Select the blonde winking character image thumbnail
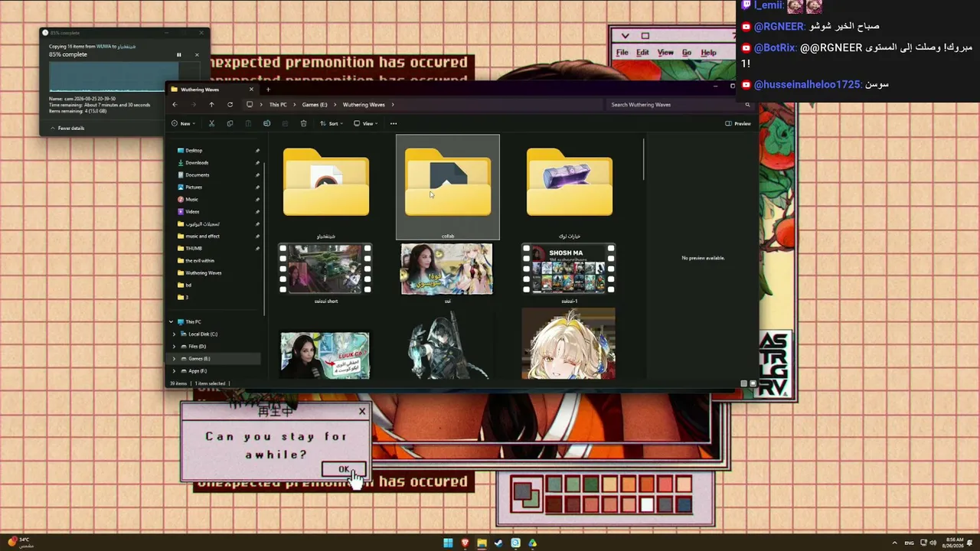The width and height of the screenshot is (980, 551). [569, 344]
